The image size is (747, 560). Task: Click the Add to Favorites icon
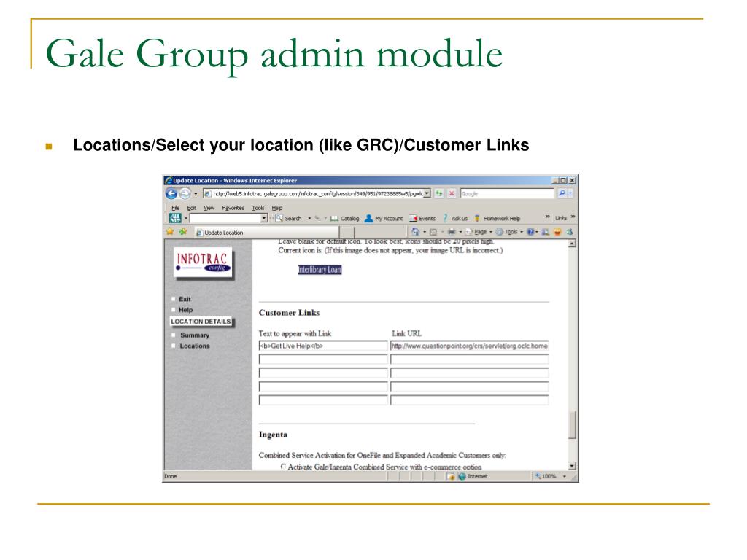pos(183,232)
